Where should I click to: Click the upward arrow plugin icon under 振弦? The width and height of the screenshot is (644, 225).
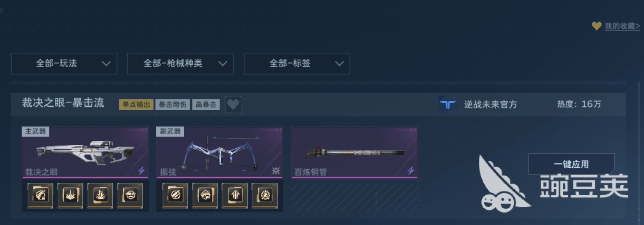(x=235, y=195)
